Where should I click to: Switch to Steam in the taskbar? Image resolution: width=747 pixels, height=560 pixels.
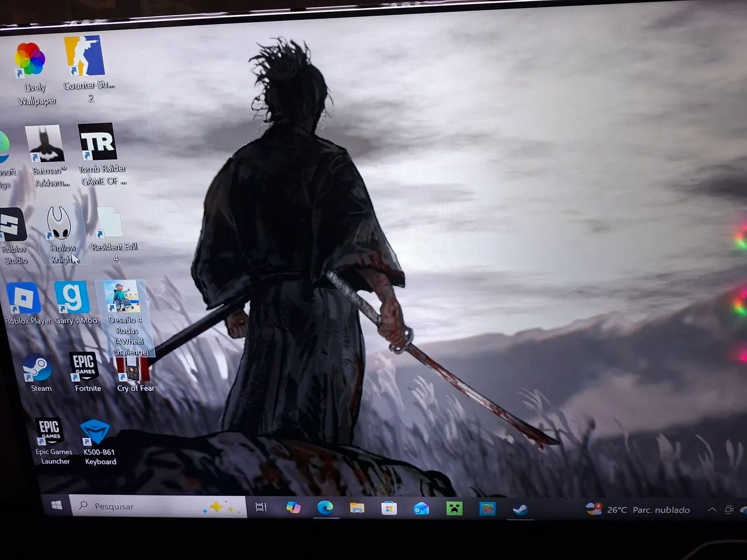click(520, 510)
